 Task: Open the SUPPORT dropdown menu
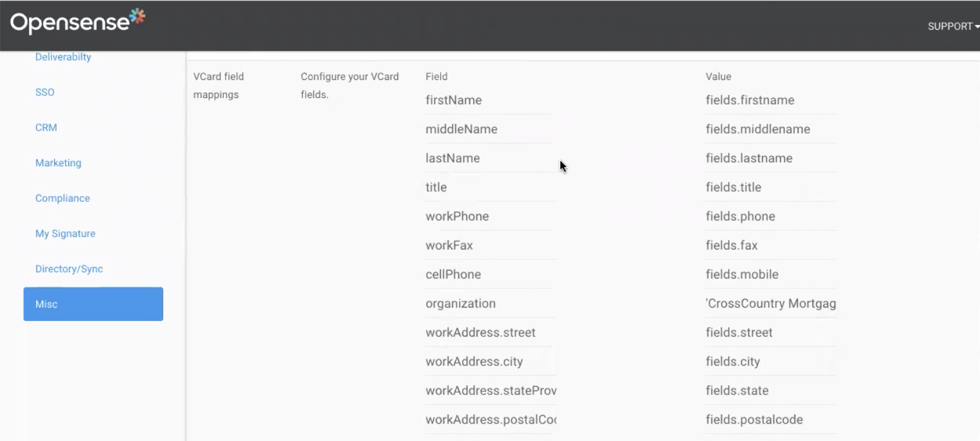(x=952, y=26)
